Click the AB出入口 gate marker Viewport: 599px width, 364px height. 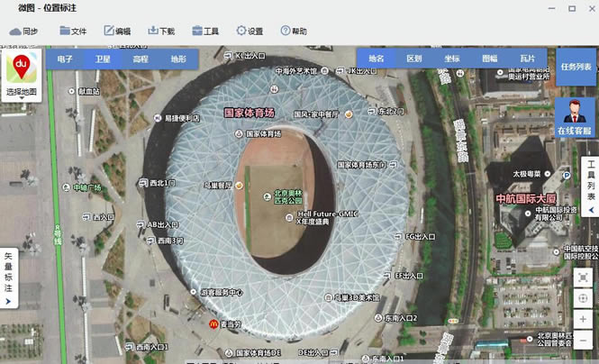click(x=141, y=224)
